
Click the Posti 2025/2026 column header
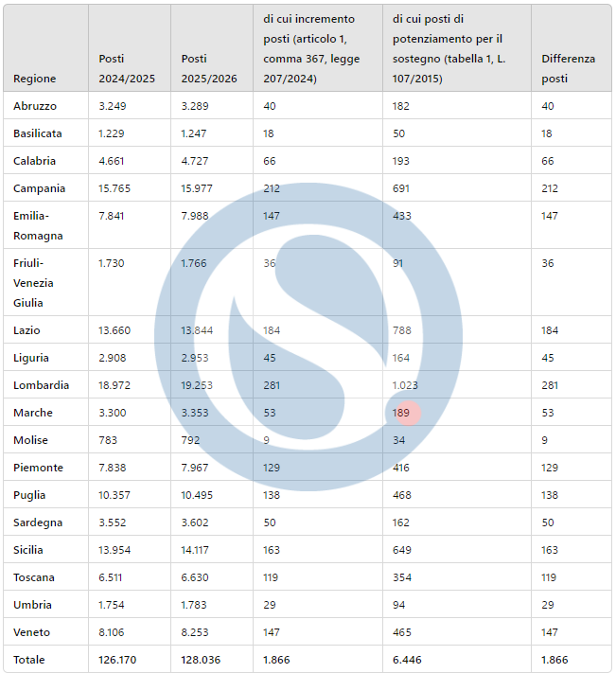point(206,68)
